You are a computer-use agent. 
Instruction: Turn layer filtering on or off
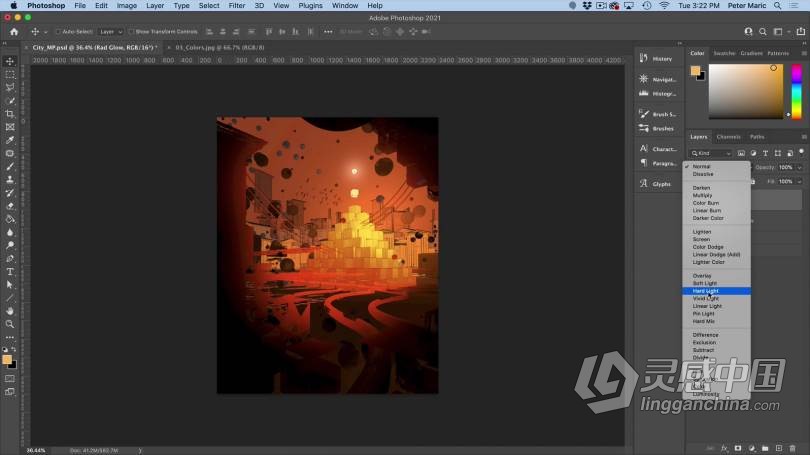801,152
